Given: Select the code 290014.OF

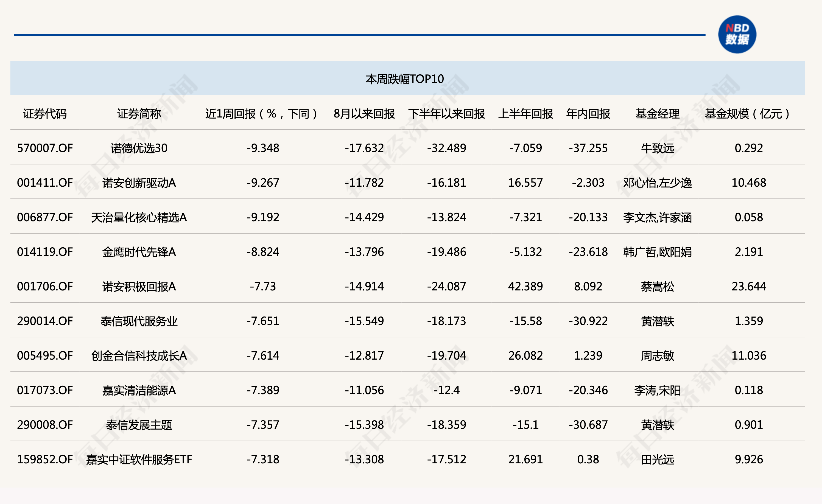Looking at the screenshot, I should [x=45, y=321].
